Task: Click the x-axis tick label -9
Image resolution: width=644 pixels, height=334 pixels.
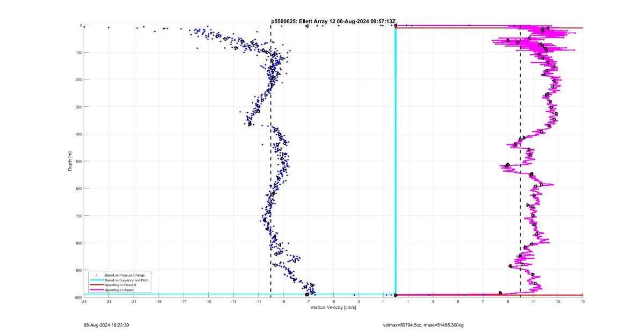Action: (x=283, y=302)
